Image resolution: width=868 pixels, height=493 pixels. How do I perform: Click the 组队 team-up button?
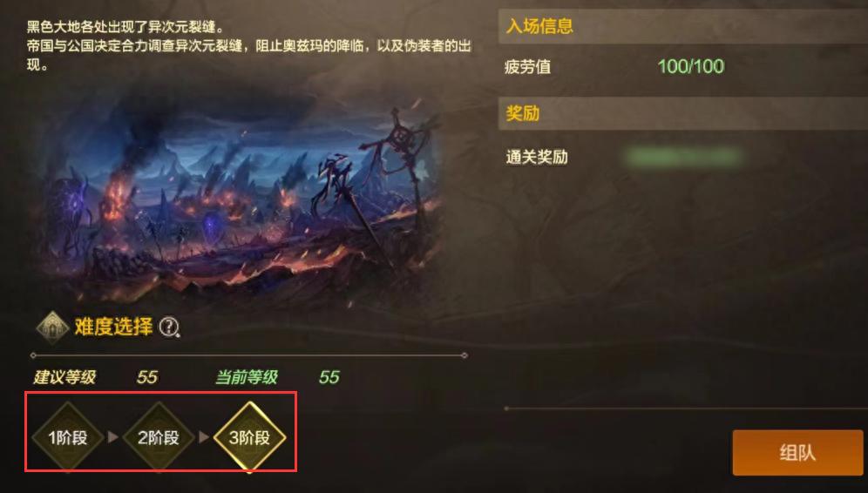pyautogui.click(x=797, y=453)
